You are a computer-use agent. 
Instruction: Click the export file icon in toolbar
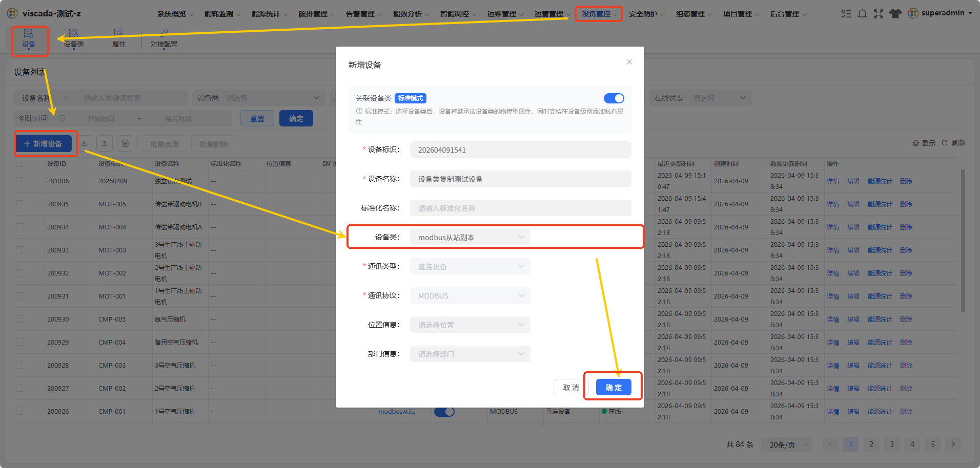pos(125,144)
